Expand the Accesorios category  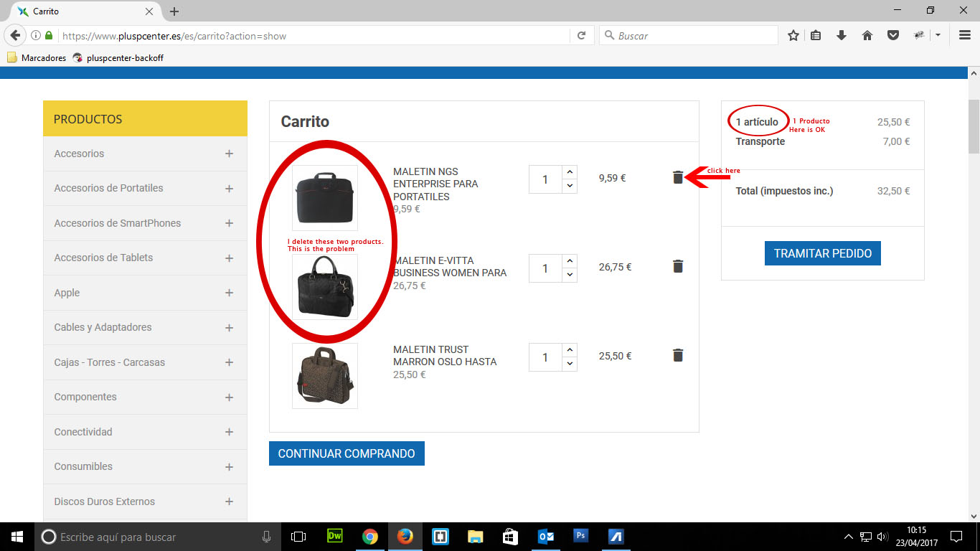click(x=229, y=154)
